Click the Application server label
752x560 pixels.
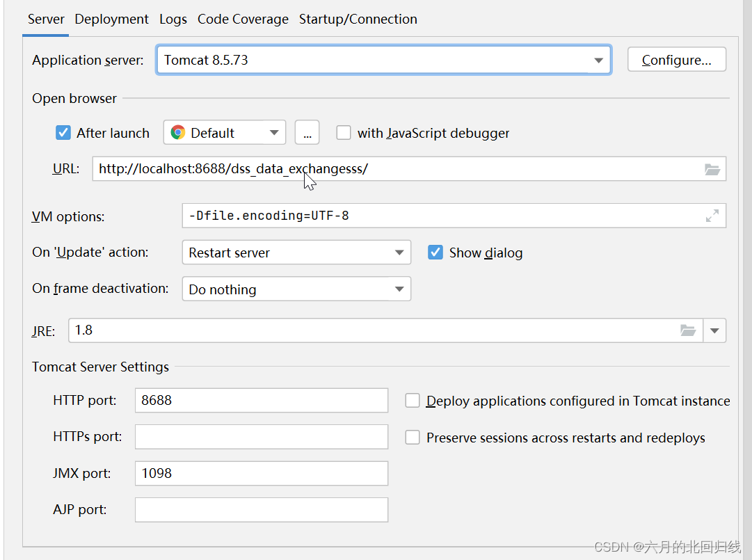88,60
